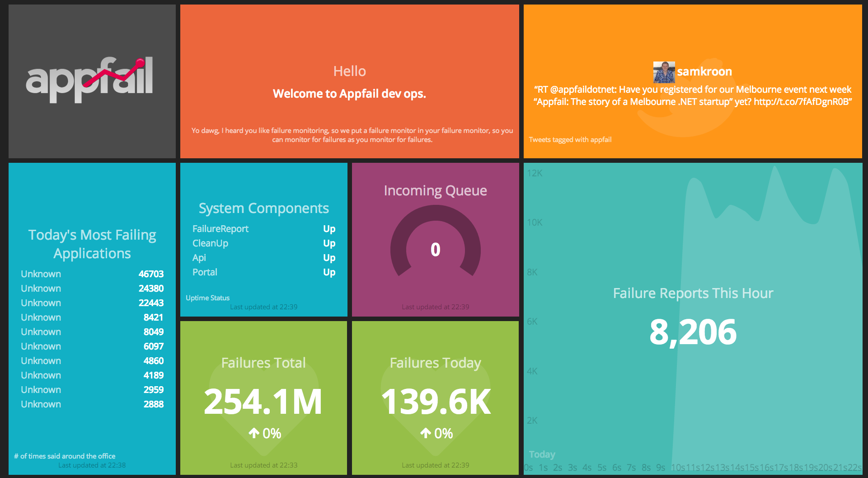The image size is (868, 478).
Task: Click Incoming Queue 'Last updated at 22:39'
Action: [x=436, y=307]
